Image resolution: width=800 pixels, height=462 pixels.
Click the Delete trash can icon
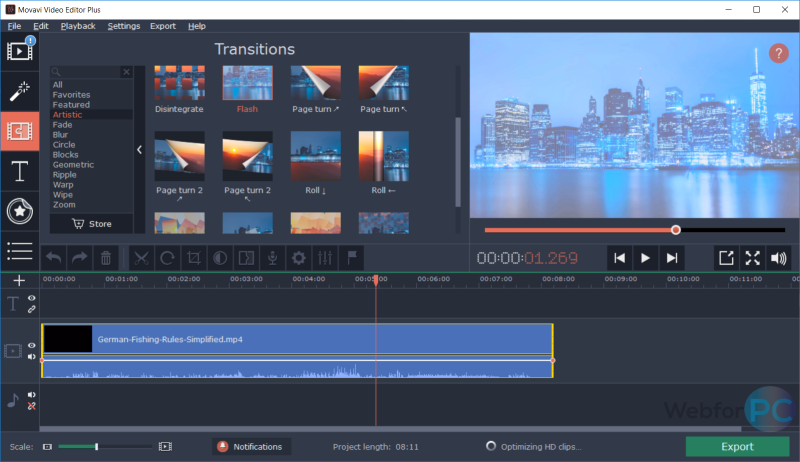pos(106,257)
